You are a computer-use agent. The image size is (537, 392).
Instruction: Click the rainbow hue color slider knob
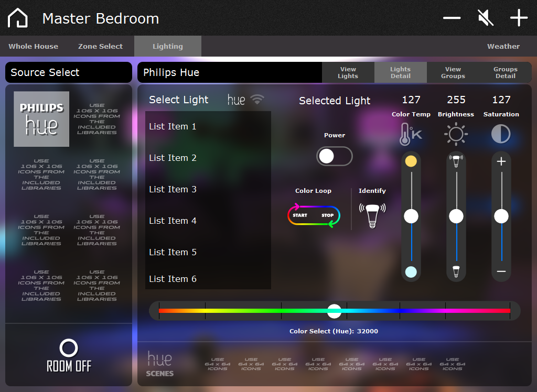pyautogui.click(x=334, y=311)
